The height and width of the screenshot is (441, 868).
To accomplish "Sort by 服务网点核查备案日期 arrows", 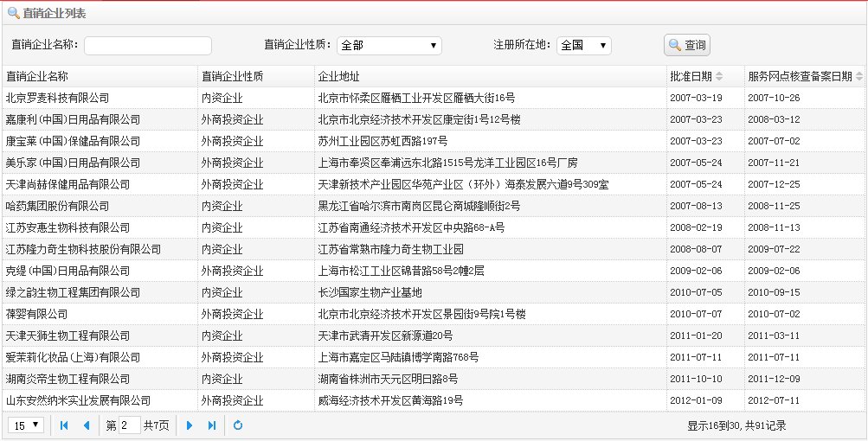I will [x=858, y=76].
